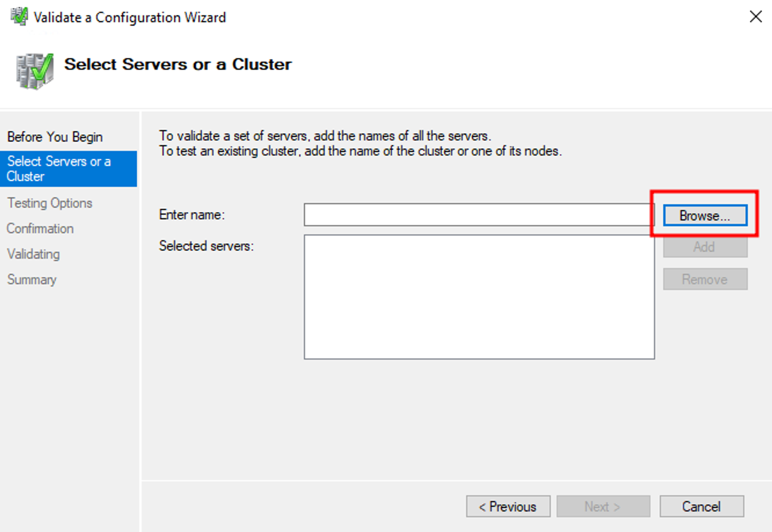Click the wizard title bar icon

pos(19,17)
